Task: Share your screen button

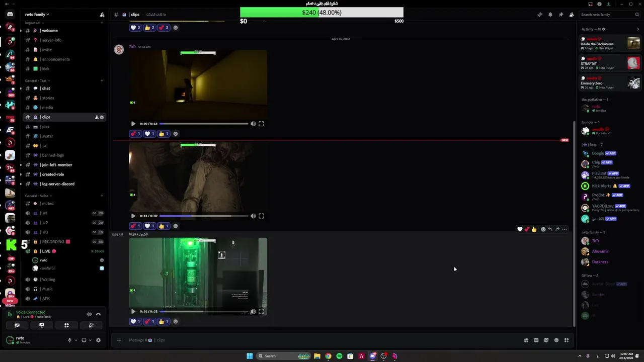Action: point(42,325)
